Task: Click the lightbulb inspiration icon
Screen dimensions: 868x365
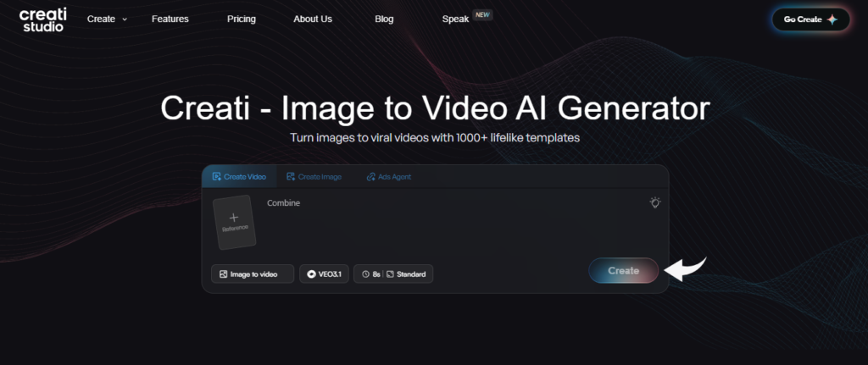Action: 655,203
